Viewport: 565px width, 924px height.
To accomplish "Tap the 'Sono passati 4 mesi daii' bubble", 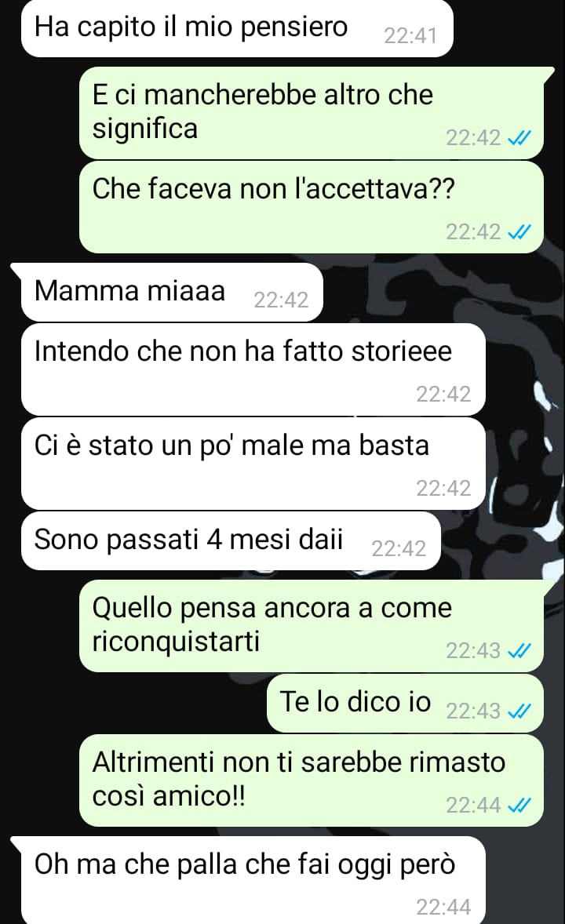I will tap(231, 540).
